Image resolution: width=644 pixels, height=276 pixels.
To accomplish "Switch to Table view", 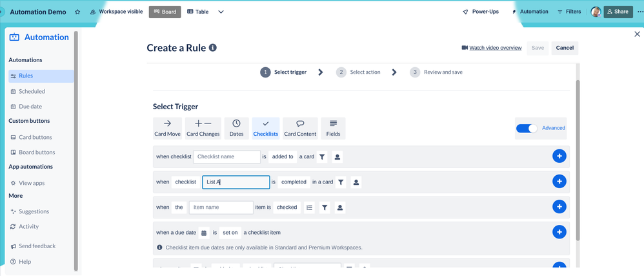I will (198, 12).
